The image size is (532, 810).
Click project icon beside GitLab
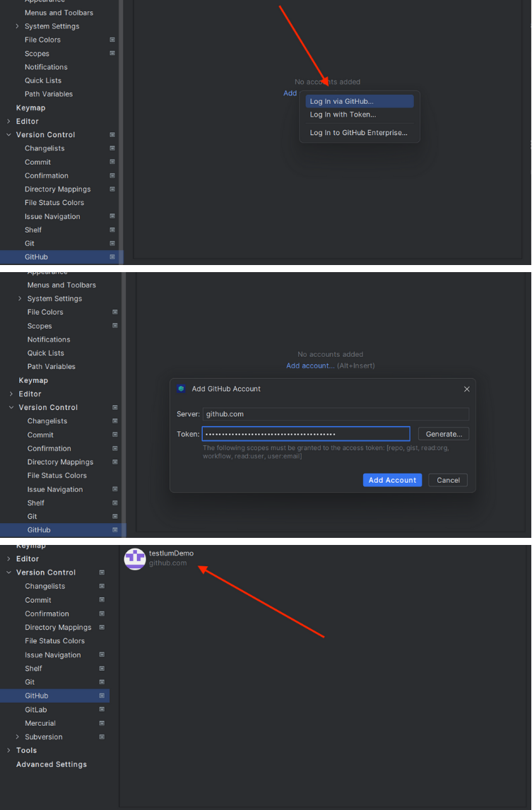[102, 710]
